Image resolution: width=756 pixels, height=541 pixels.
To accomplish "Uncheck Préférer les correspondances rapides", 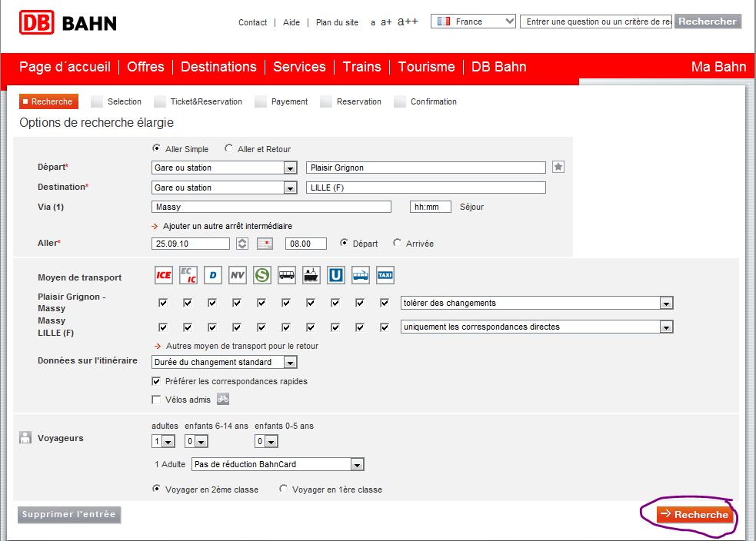I will point(156,381).
